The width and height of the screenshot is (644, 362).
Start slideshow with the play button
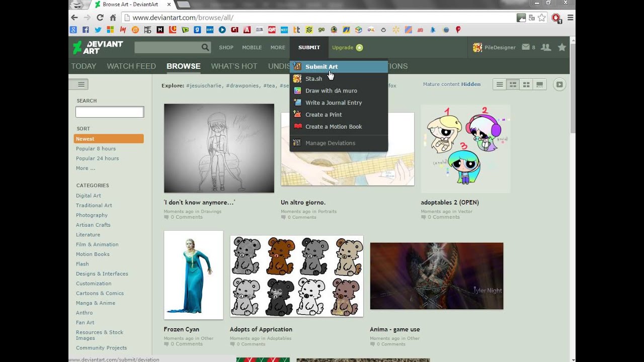(559, 84)
